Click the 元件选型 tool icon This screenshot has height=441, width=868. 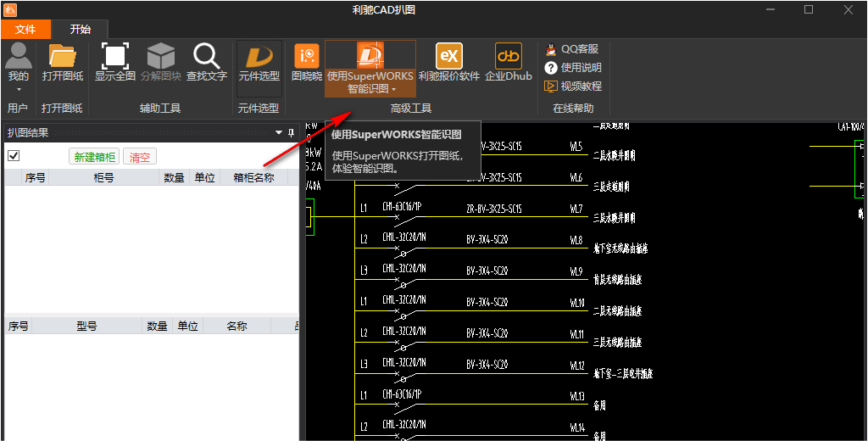point(259,57)
